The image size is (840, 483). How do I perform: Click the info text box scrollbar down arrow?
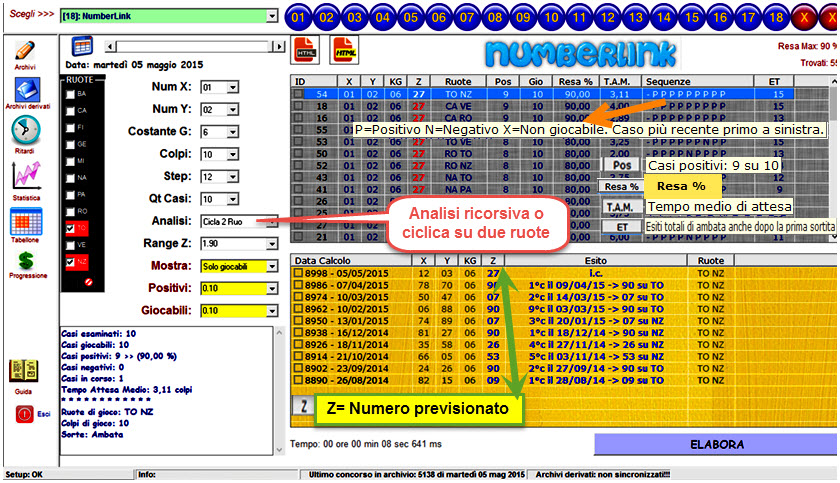(279, 450)
